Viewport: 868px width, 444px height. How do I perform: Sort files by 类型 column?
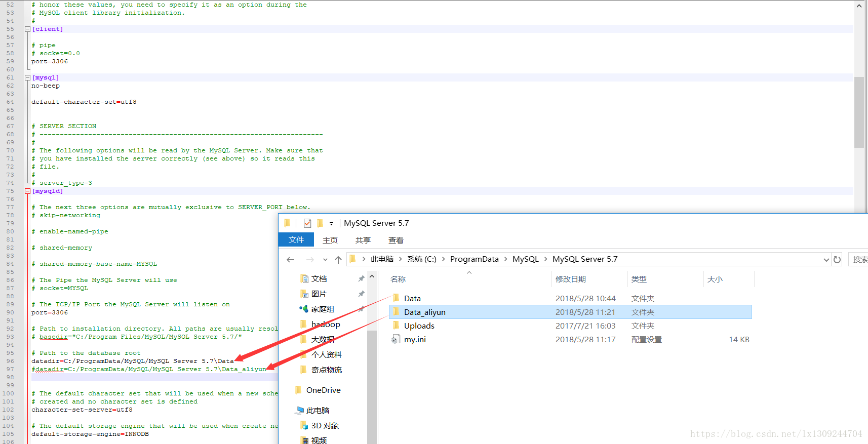coord(639,279)
